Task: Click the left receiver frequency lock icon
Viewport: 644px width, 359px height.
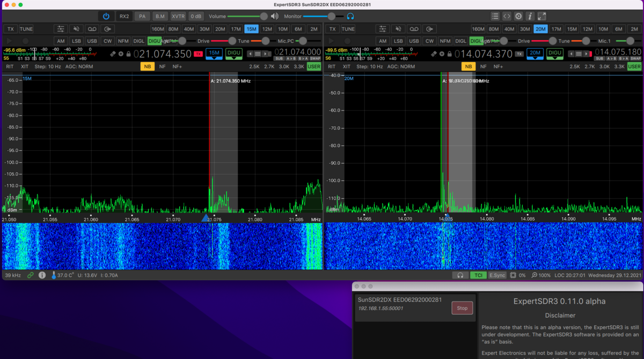Action: (x=129, y=54)
